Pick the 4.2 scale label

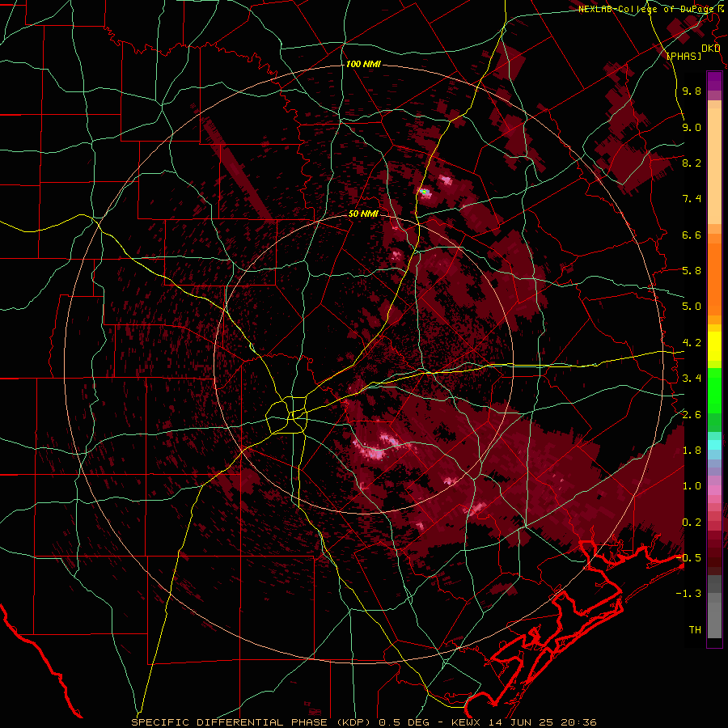point(692,343)
